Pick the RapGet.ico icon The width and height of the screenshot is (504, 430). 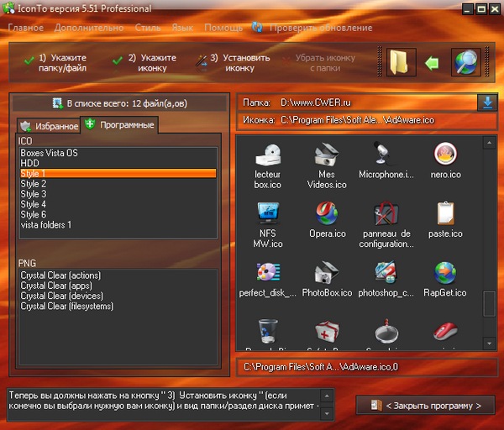(x=445, y=279)
